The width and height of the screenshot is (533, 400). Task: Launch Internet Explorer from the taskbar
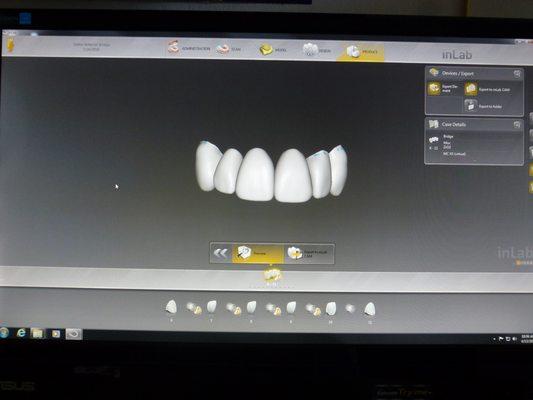pyautogui.click(x=21, y=333)
